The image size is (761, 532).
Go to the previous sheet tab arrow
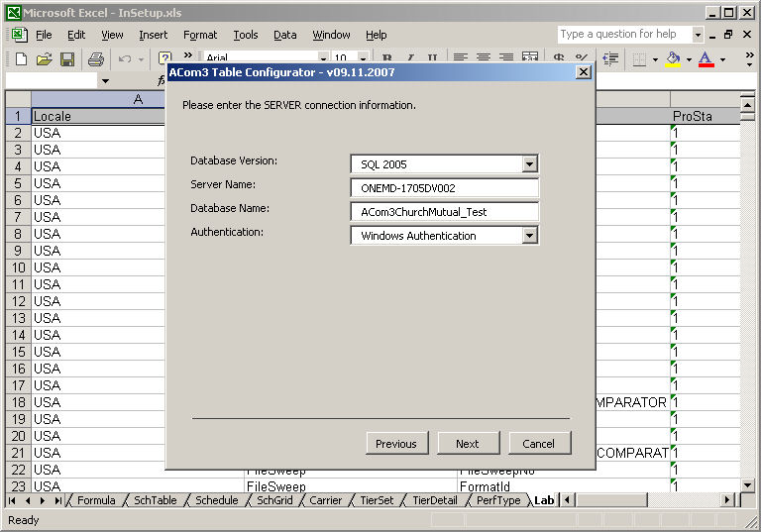coord(27,500)
